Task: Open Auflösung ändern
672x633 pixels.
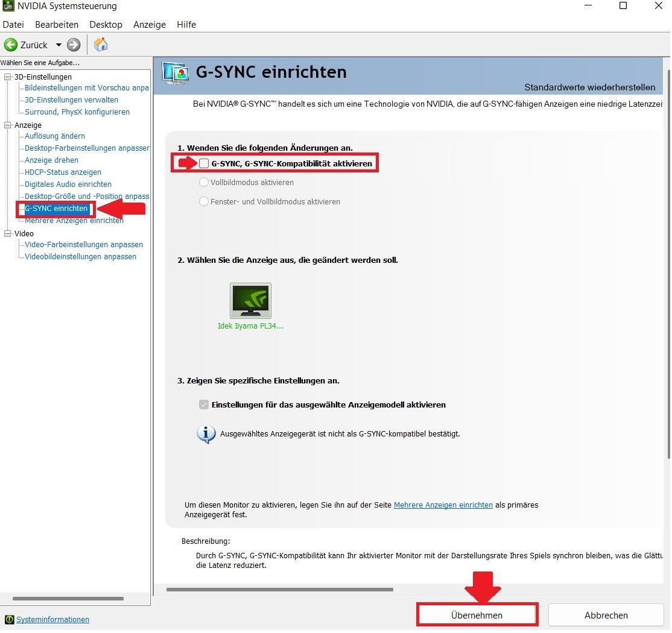Action: click(55, 136)
